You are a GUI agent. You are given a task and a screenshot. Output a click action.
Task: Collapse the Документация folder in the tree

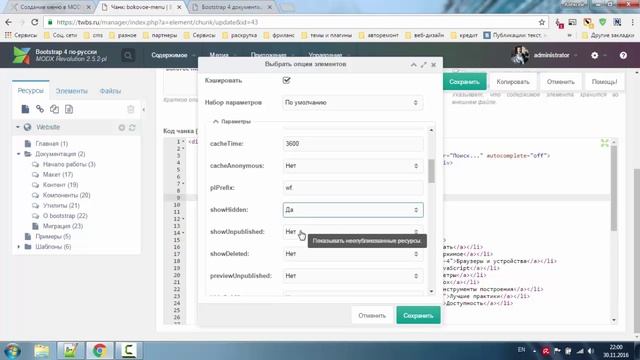tap(18, 154)
